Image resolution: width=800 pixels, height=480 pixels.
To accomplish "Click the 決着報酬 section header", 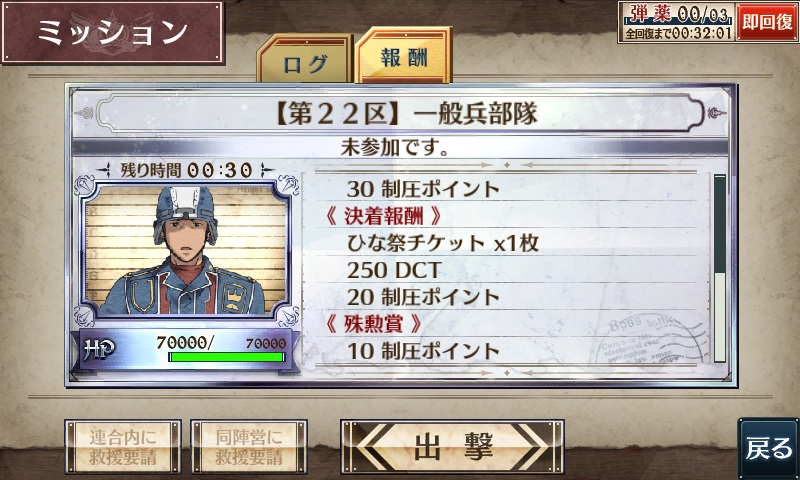I will [383, 216].
